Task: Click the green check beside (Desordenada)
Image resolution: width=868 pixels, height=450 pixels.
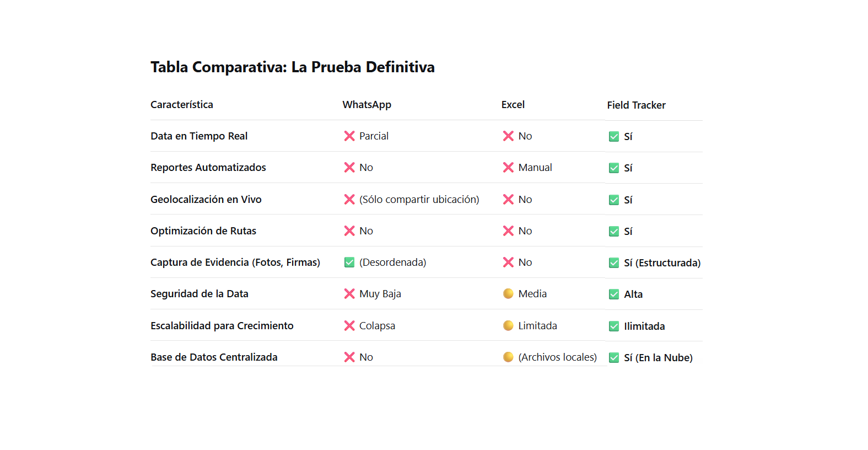Action: click(x=349, y=262)
